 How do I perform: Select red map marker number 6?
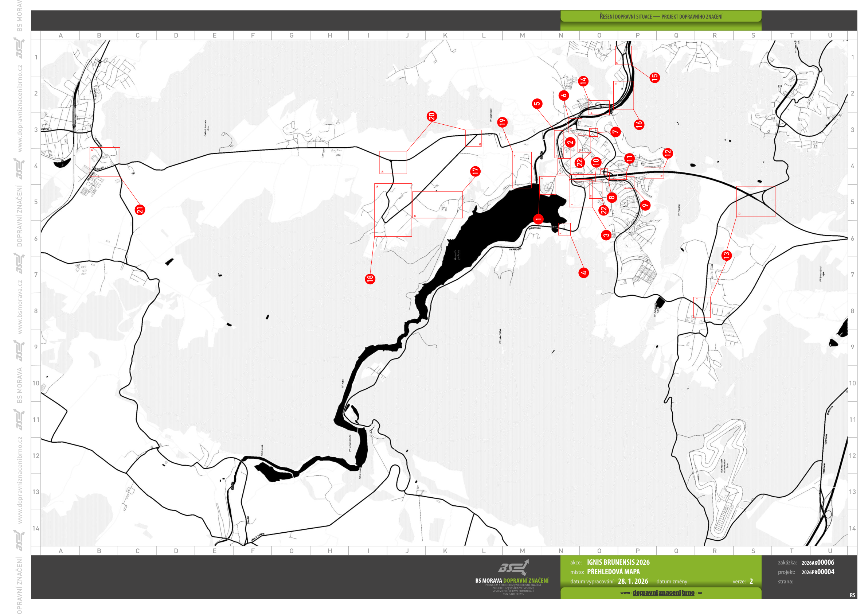tap(564, 95)
